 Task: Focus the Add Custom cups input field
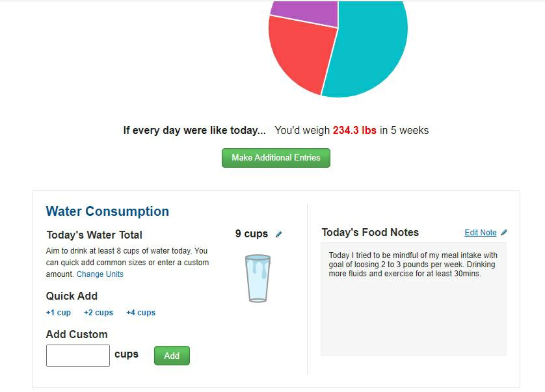(78, 356)
